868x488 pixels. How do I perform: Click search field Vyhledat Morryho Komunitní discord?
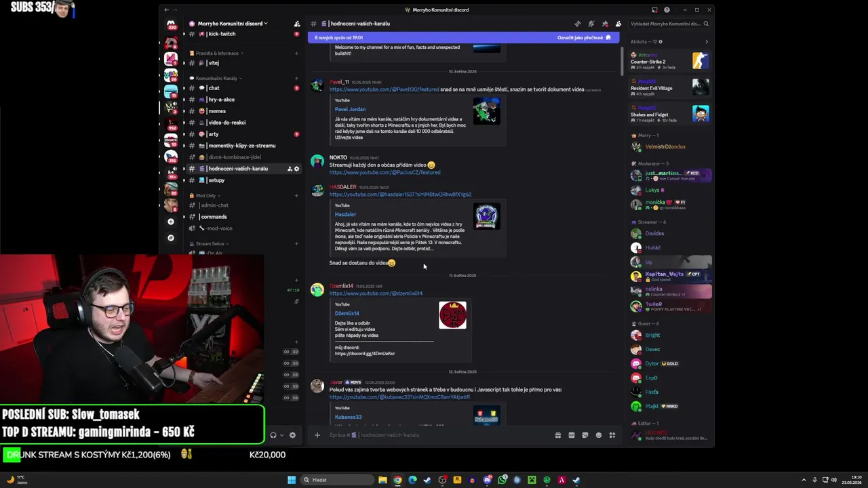coord(669,24)
